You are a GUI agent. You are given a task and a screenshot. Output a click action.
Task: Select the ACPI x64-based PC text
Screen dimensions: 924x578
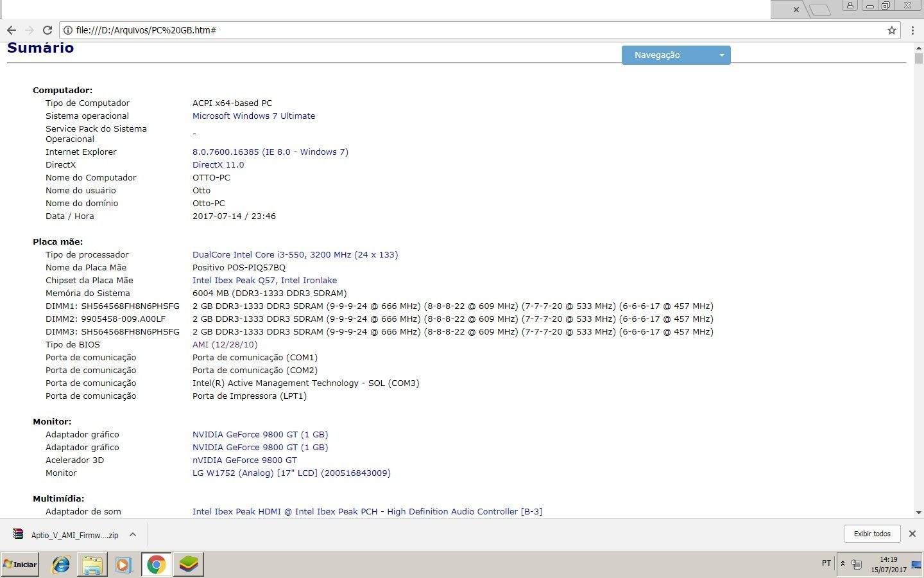tap(232, 103)
